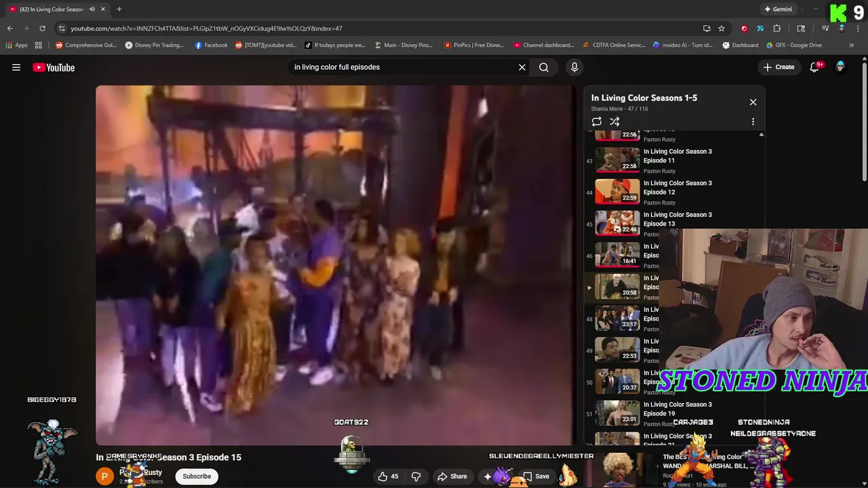Open the notifications bell
Image resolution: width=868 pixels, height=488 pixels.
[815, 67]
